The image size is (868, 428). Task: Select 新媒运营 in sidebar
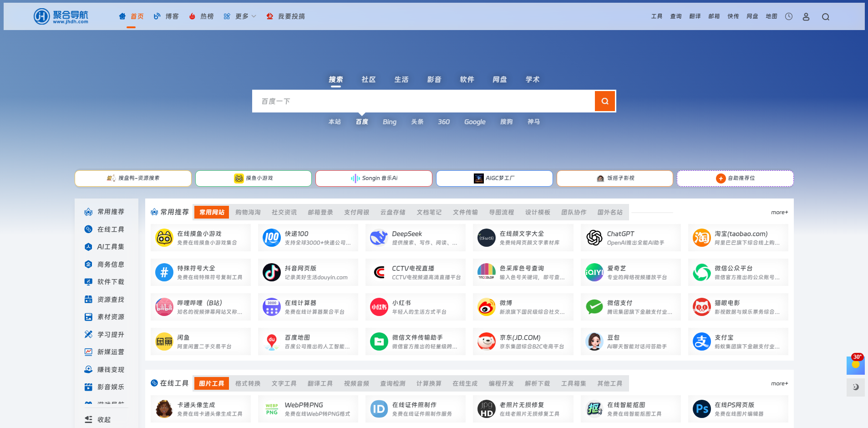pyautogui.click(x=104, y=352)
